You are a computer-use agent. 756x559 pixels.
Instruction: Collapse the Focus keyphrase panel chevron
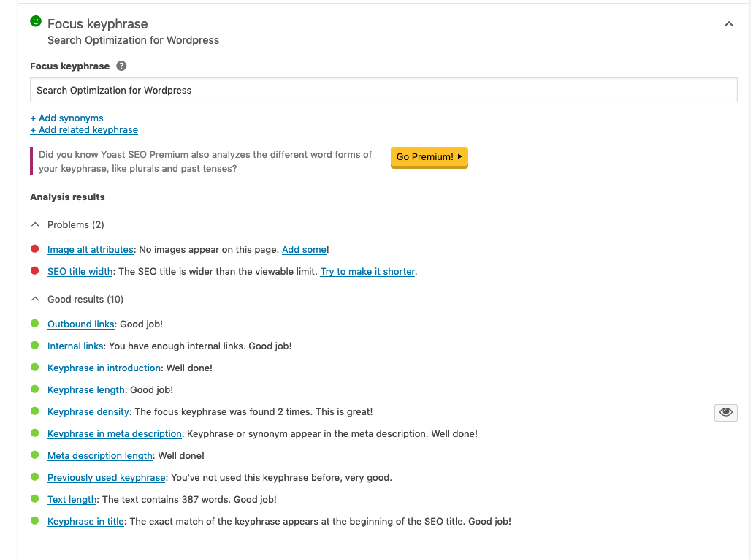click(728, 24)
